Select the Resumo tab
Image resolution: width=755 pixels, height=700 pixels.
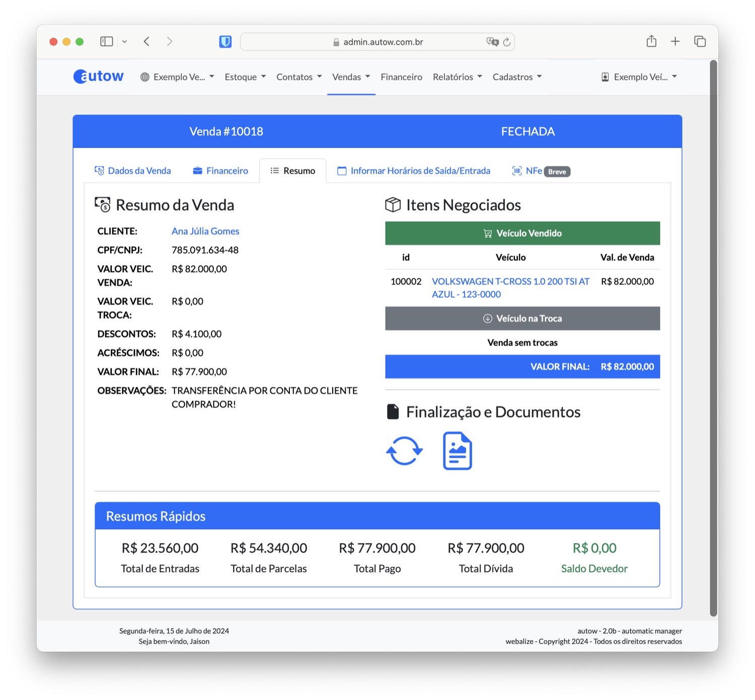pos(293,171)
